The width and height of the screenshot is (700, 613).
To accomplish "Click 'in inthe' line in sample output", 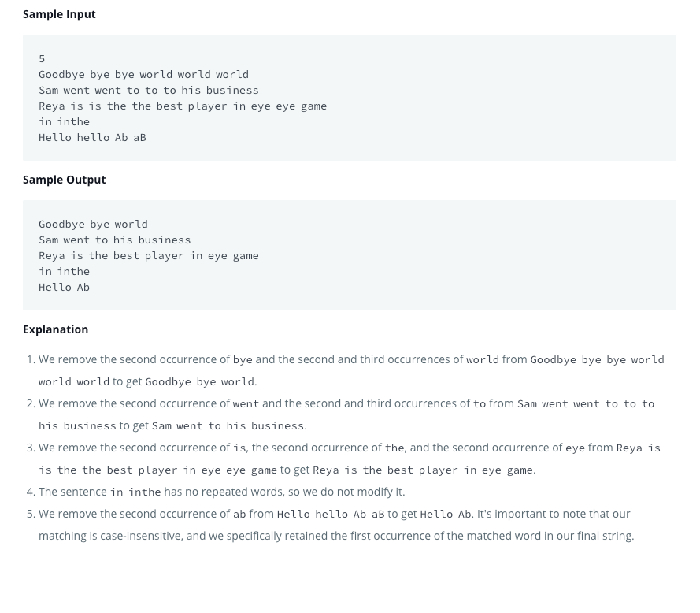I will (x=64, y=271).
